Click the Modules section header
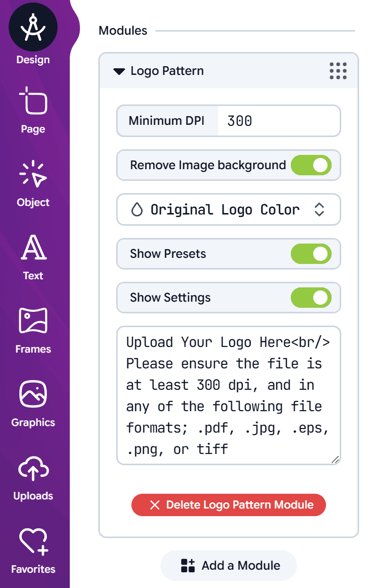 (x=123, y=31)
